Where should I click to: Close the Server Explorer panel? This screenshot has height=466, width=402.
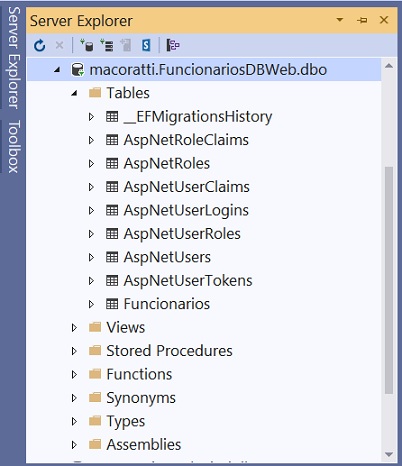pos(384,20)
